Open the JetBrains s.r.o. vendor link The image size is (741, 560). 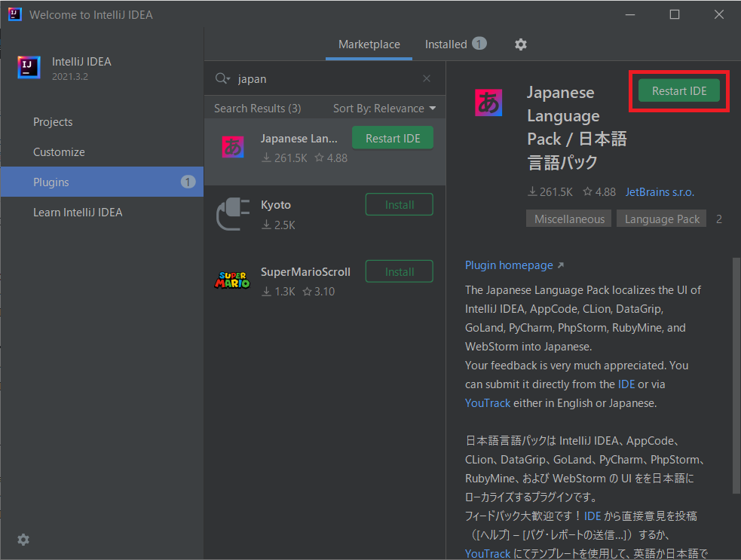[x=660, y=192]
